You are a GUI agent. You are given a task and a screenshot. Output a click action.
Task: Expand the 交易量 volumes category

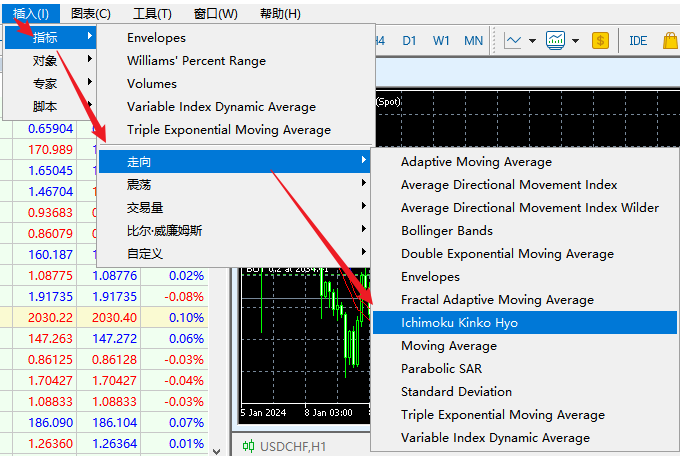click(x=234, y=208)
